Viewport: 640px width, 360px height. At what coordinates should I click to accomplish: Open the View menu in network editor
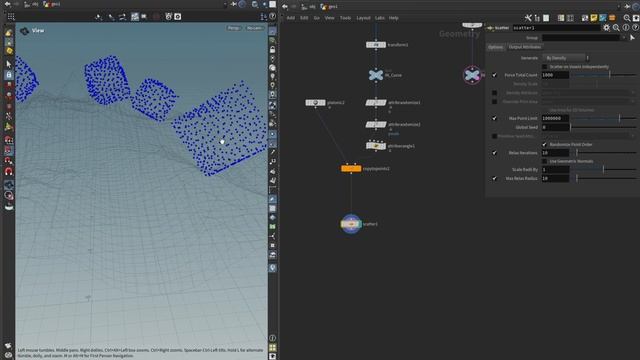(x=329, y=18)
